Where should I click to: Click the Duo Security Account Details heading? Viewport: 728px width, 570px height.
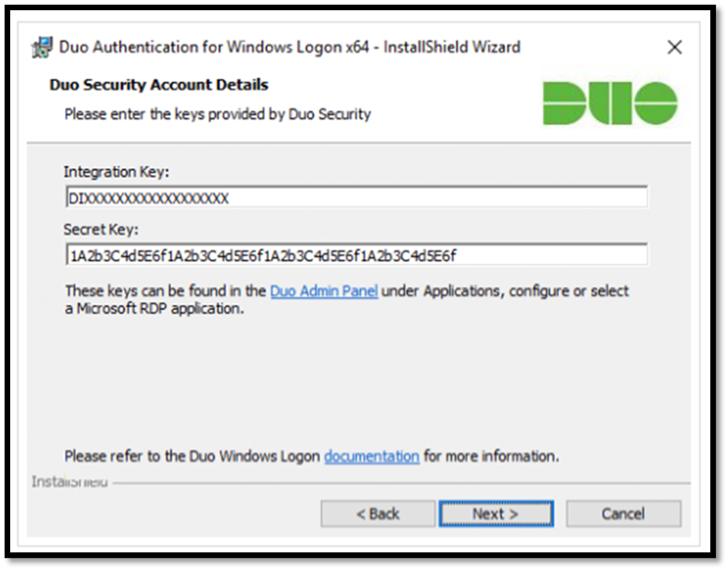tap(159, 85)
